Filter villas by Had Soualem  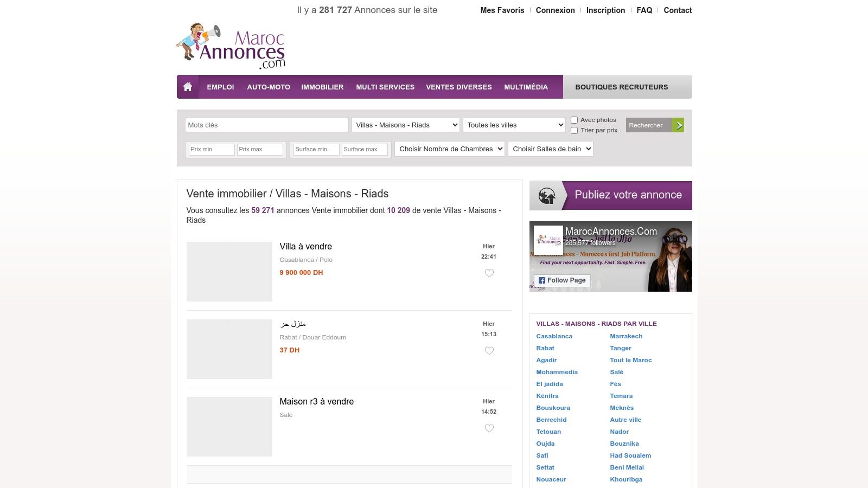click(630, 455)
